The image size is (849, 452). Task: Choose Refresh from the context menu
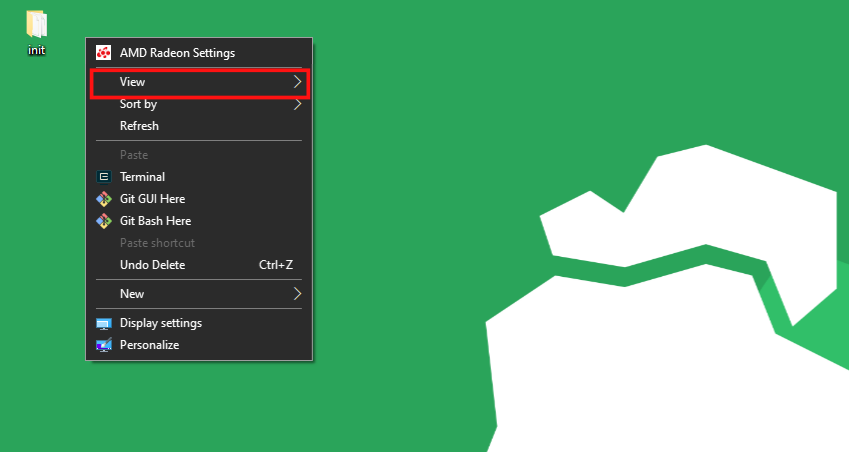click(199, 126)
